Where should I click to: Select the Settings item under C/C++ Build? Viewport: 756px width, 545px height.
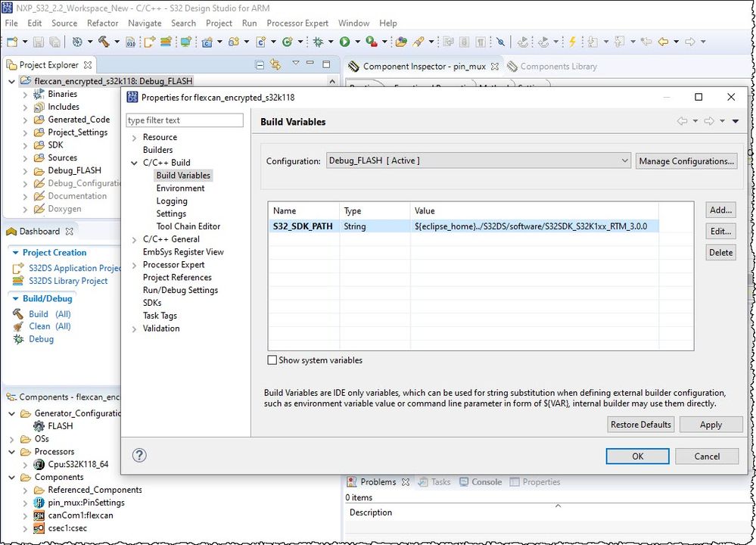(171, 213)
